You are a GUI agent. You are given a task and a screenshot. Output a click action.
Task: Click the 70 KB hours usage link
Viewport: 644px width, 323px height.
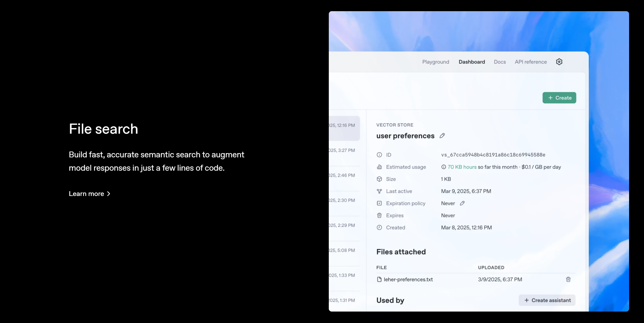tap(462, 167)
